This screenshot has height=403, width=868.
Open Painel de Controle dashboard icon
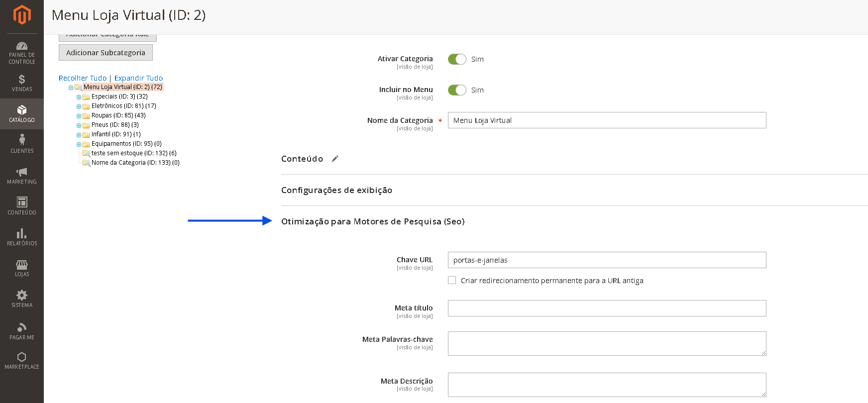click(22, 46)
